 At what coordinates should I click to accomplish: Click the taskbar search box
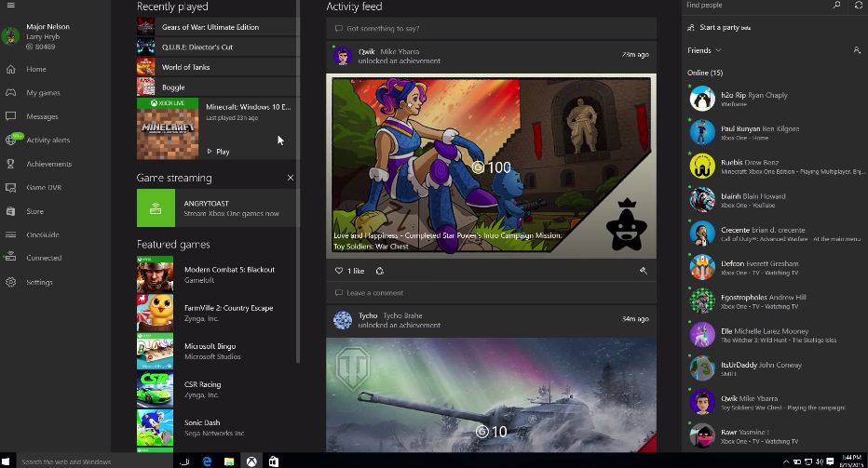coord(94,461)
